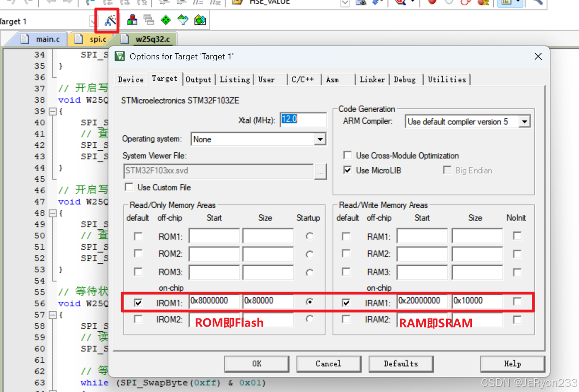The image size is (579, 392).
Task: Click the IROM1 Size field
Action: pyautogui.click(x=268, y=302)
